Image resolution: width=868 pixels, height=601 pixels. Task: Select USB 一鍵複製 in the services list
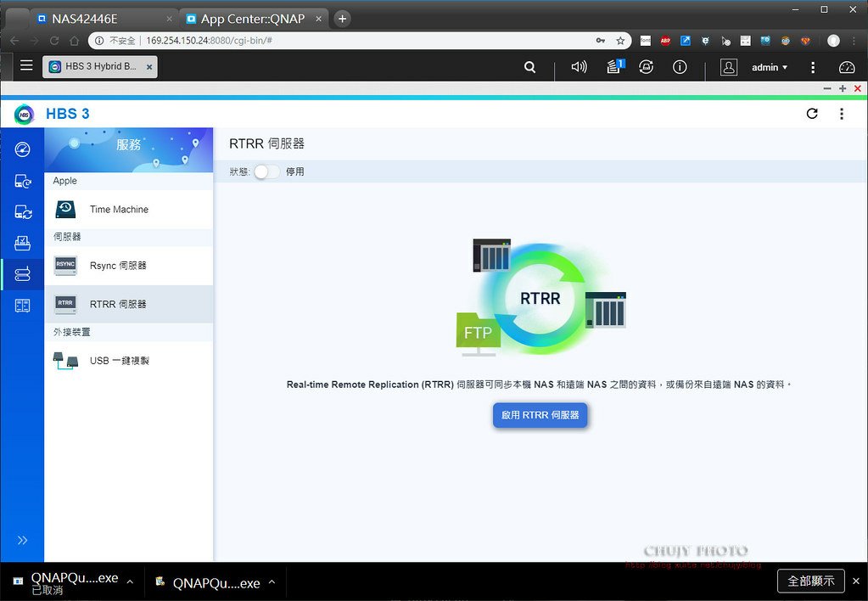click(128, 361)
